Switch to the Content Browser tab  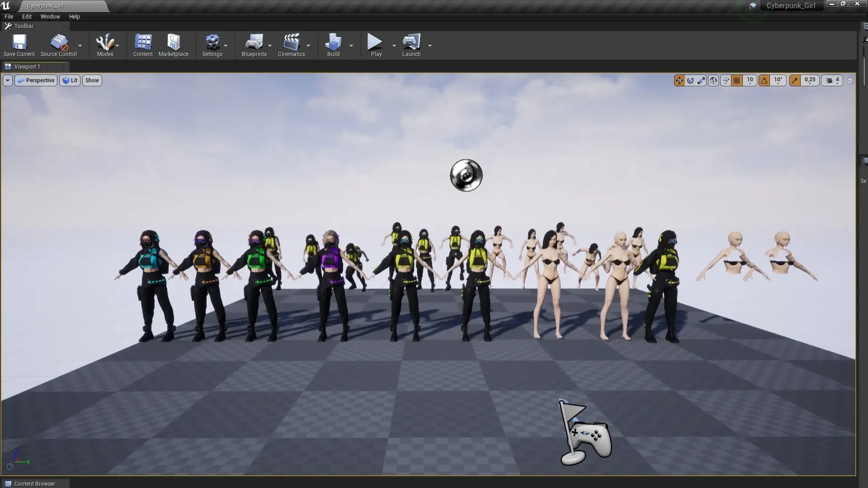[34, 483]
